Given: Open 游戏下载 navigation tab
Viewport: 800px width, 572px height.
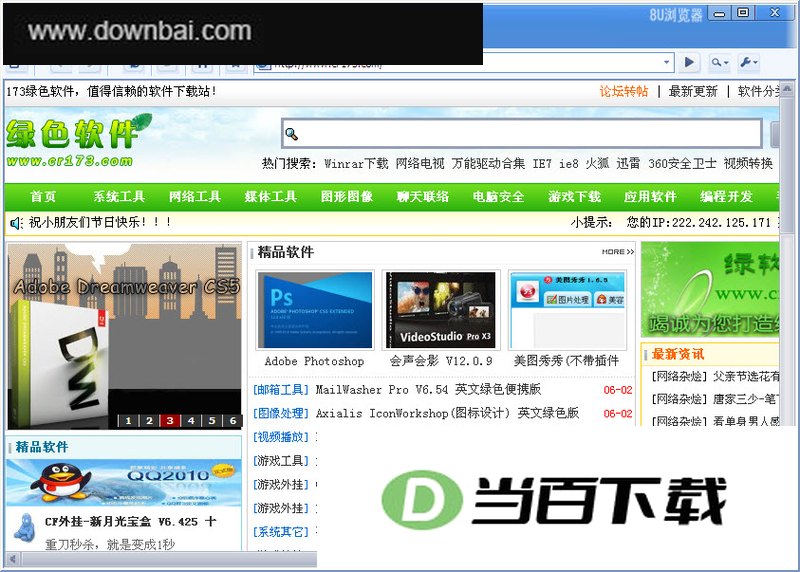Looking at the screenshot, I should click(x=574, y=196).
